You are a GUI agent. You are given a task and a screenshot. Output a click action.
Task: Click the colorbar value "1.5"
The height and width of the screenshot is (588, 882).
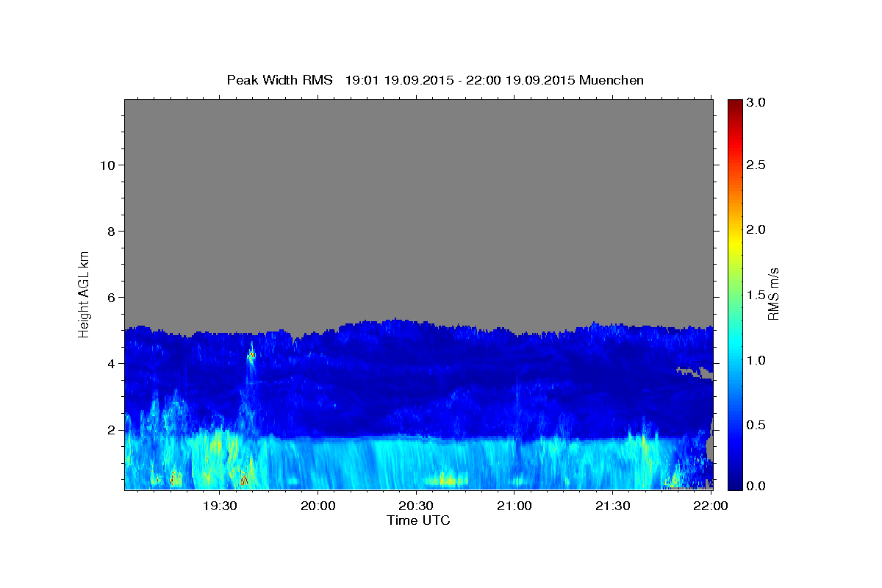(756, 295)
